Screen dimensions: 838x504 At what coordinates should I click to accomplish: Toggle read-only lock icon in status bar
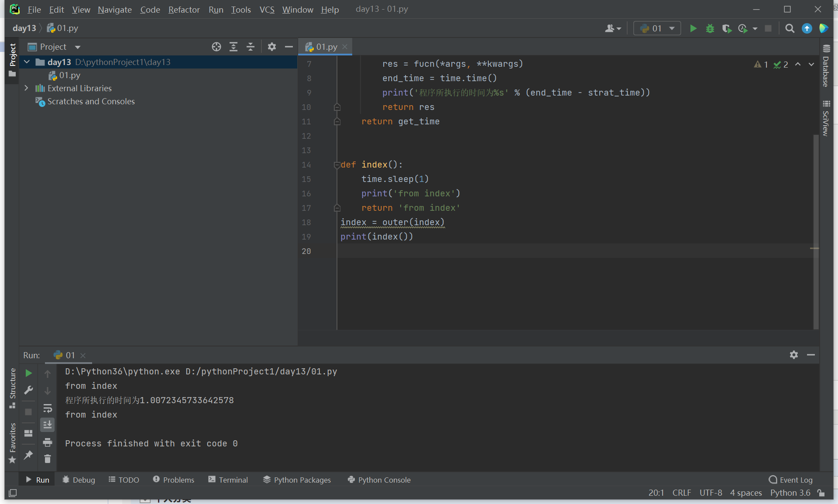point(821,493)
